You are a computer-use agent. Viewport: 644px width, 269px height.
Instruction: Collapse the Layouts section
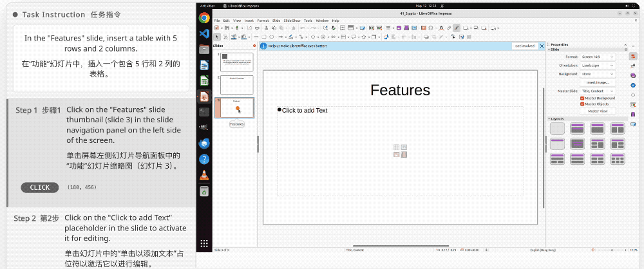[x=549, y=119]
